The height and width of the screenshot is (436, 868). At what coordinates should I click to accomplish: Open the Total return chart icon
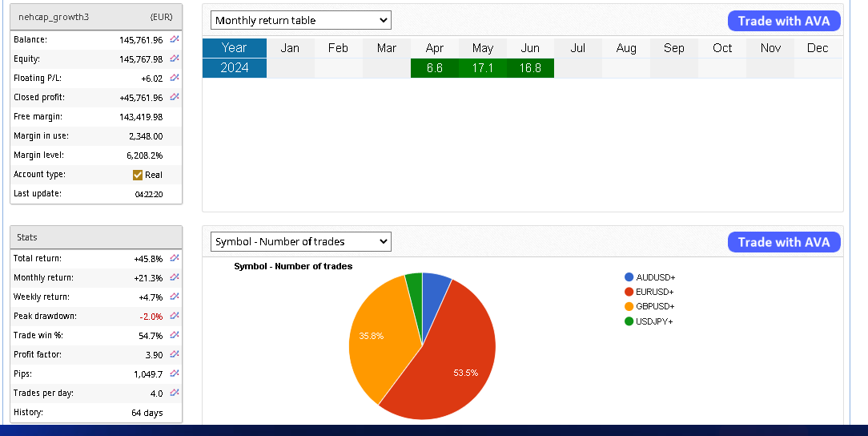[175, 258]
